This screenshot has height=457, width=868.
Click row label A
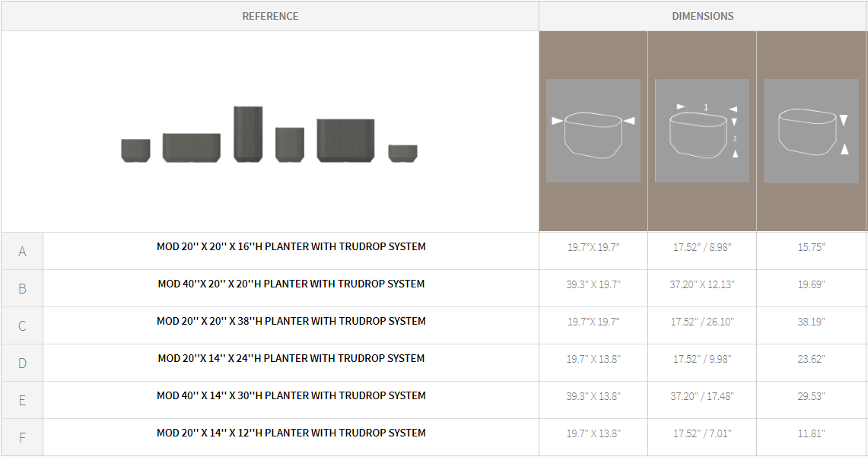coord(22,252)
